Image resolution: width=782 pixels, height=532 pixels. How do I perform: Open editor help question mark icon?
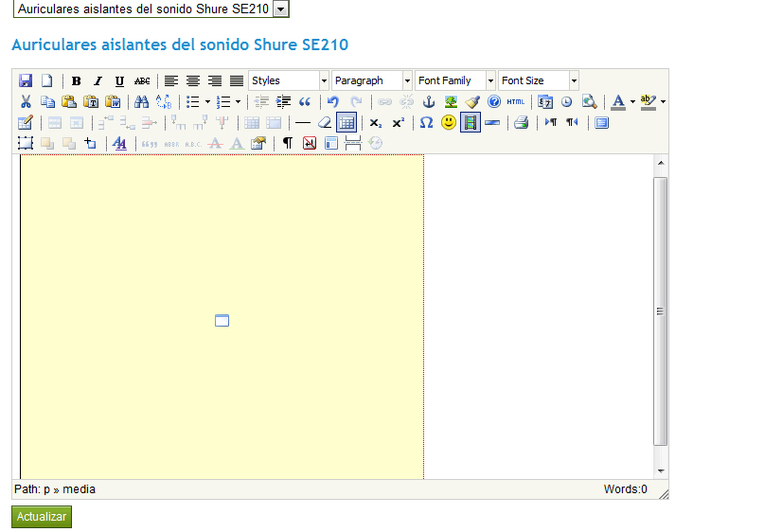[x=494, y=101]
